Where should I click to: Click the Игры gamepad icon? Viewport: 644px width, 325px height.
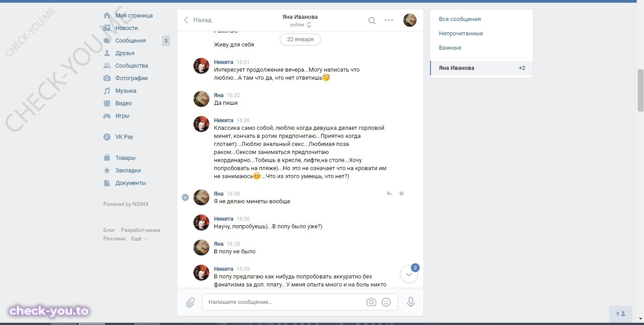coord(107,115)
